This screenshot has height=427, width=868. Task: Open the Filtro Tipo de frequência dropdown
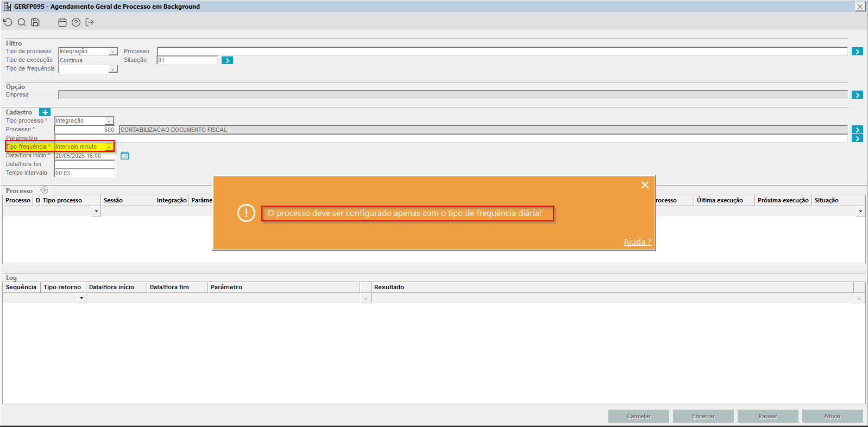(113, 69)
